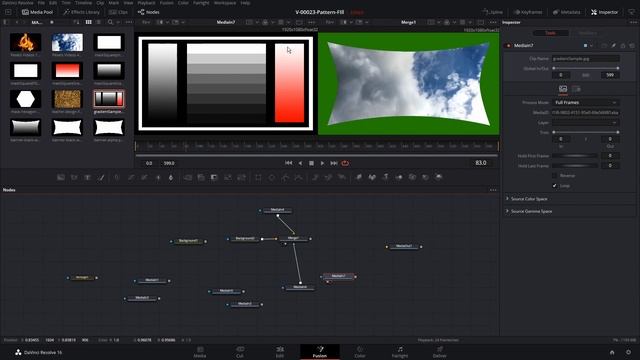This screenshot has height=360, width=640.
Task: Expand Source Color Space section
Action: tap(529, 199)
